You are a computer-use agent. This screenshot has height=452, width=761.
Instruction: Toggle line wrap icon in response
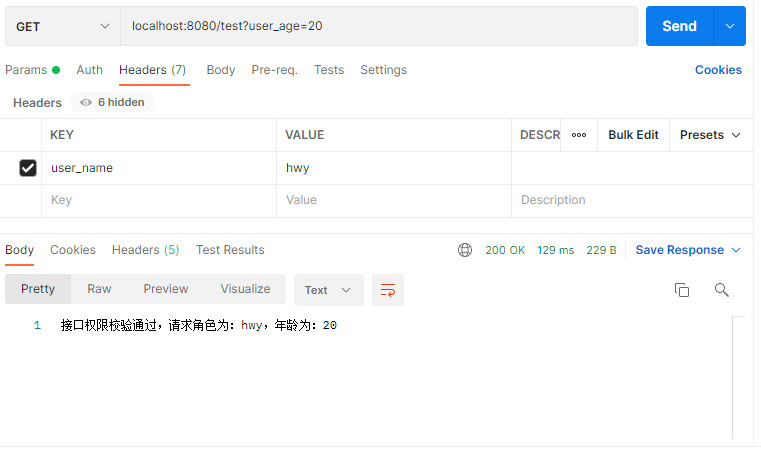[388, 290]
